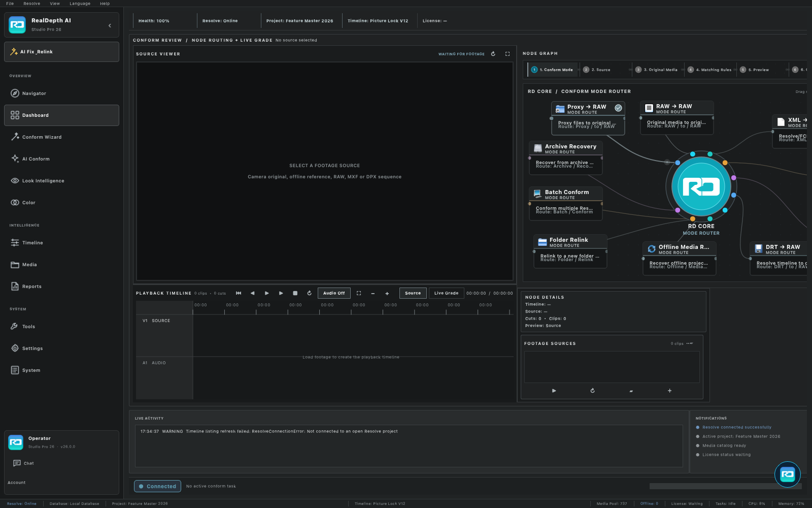This screenshot has width=812, height=508.
Task: Click 'Media Pool: 737' in status bar
Action: 612,504
